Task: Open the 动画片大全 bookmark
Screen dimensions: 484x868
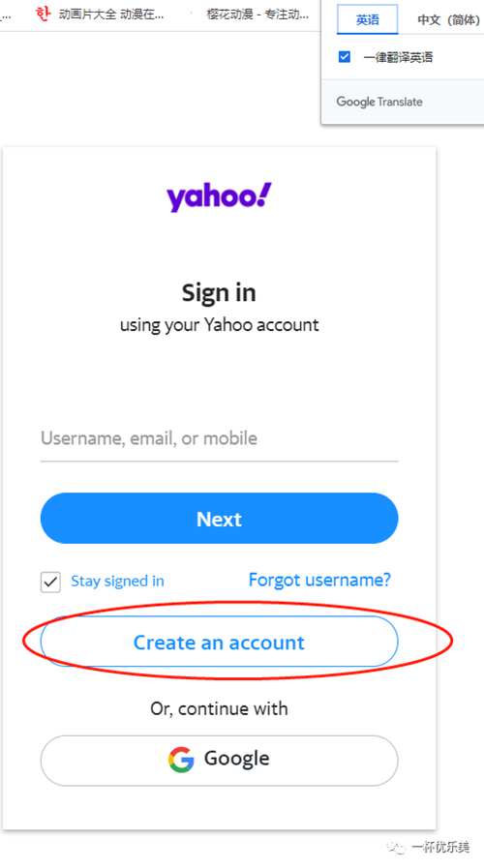Action: click(x=111, y=15)
